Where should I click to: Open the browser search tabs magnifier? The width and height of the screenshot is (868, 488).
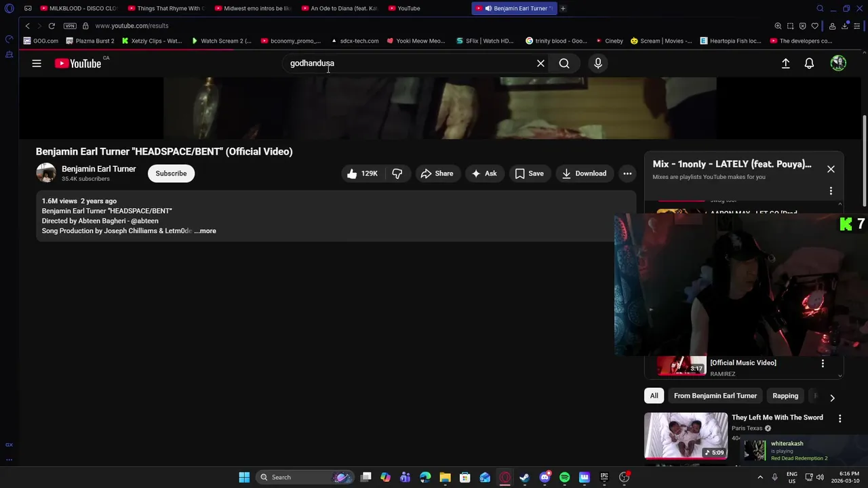pyautogui.click(x=820, y=8)
